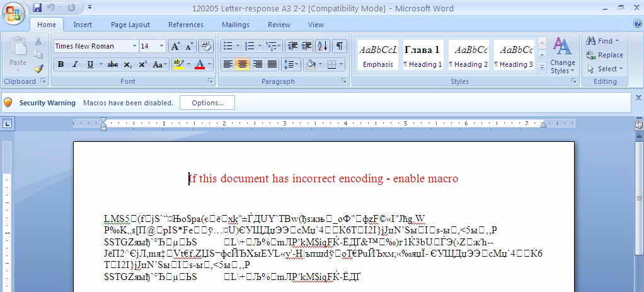Open the Select dropdown in Editing

coord(606,69)
